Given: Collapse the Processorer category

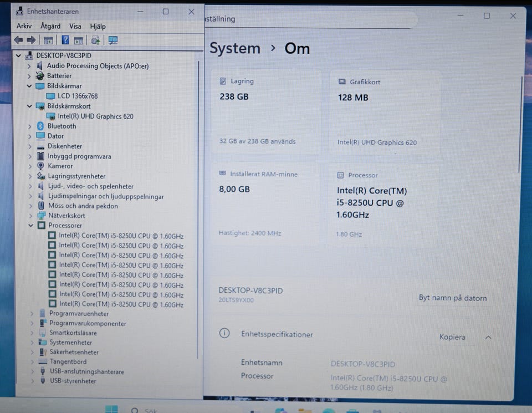Looking at the screenshot, I should tap(30, 225).
